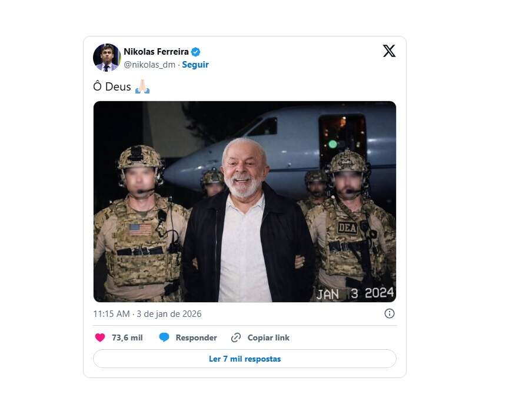Viewport: 532px width, 401px height.
Task: Click the 73,6 mil like count
Action: [x=127, y=337]
